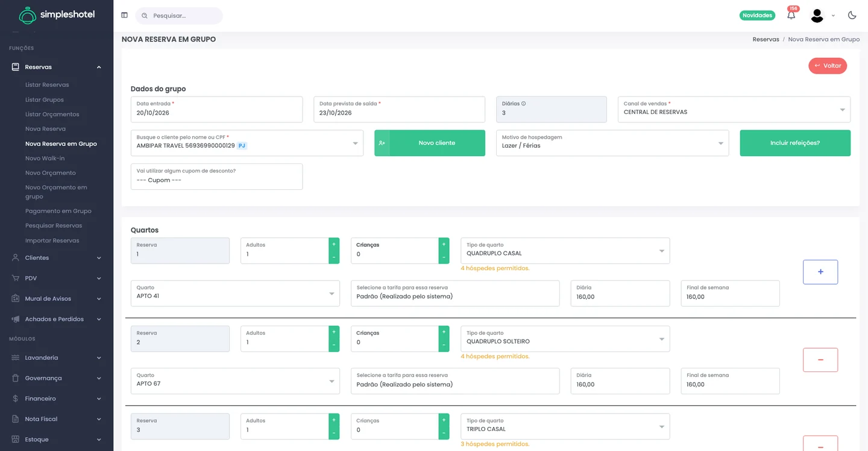Click the Voltar button
868x451 pixels.
[828, 66]
